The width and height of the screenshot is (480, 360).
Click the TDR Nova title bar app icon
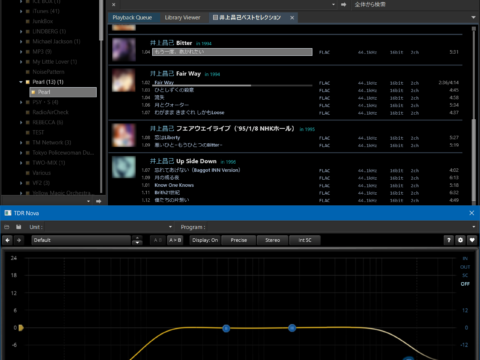(8, 213)
